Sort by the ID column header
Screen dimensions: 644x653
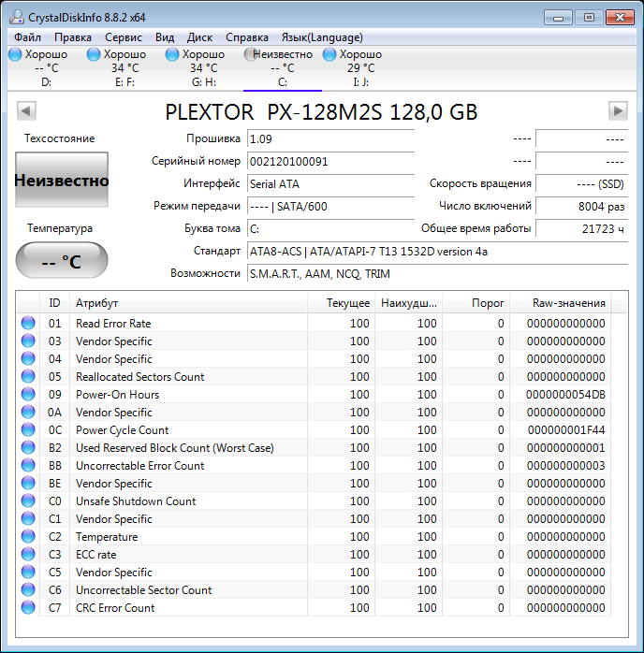tap(54, 303)
